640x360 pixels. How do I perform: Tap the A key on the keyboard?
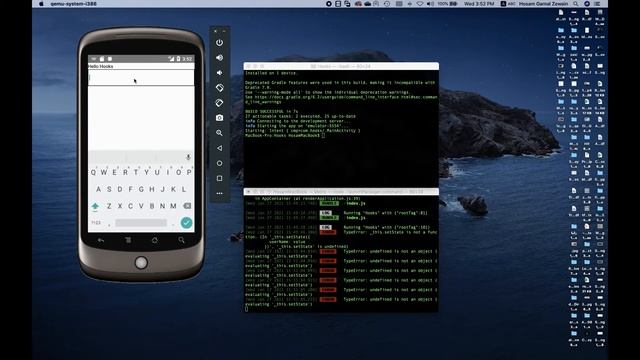tap(98, 189)
